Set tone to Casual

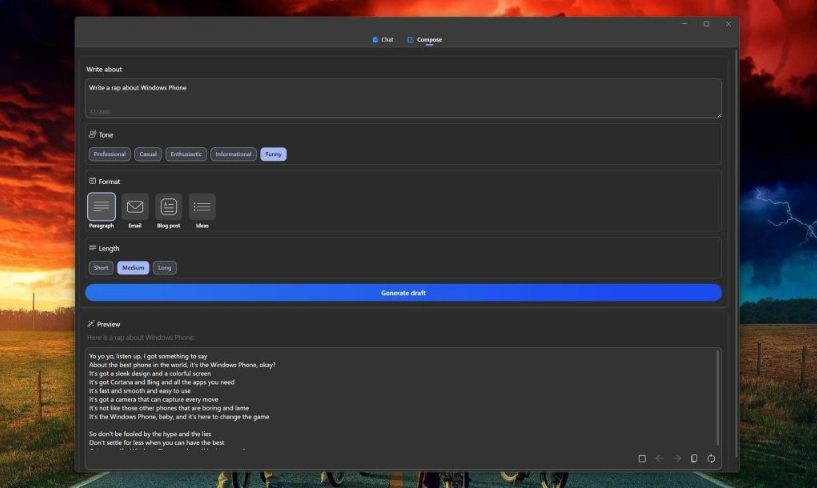coord(148,154)
